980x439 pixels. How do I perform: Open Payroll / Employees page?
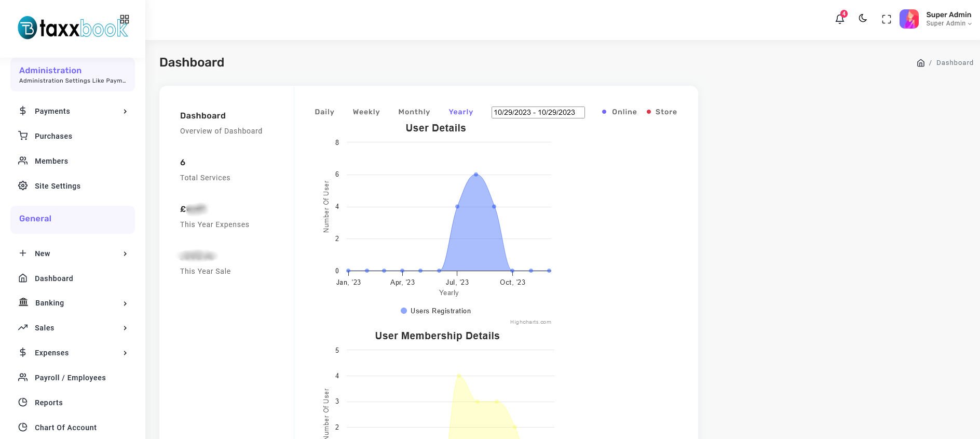point(70,378)
